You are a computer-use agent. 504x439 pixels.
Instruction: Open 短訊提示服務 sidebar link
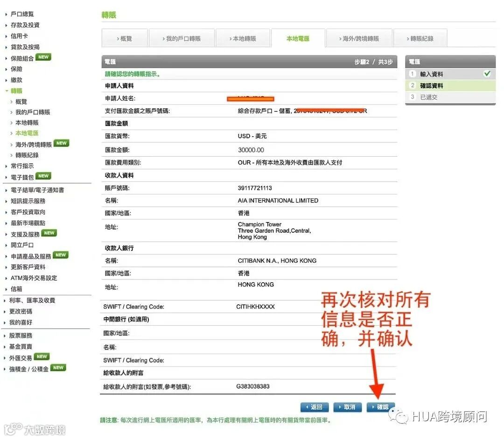(28, 201)
